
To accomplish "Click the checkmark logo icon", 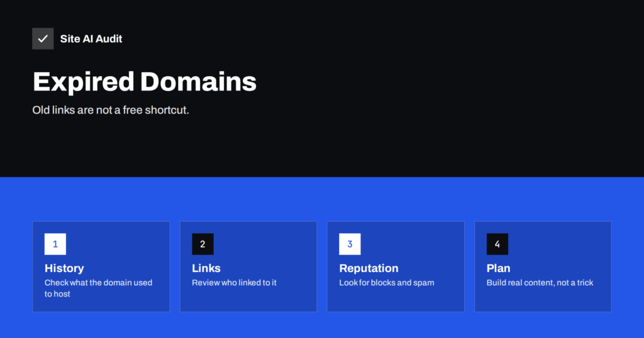I will point(43,38).
